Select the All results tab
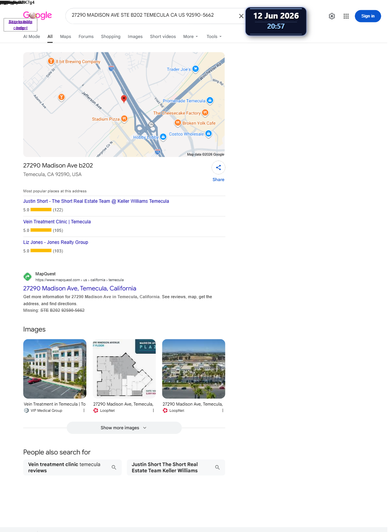392x532 pixels. tap(50, 36)
